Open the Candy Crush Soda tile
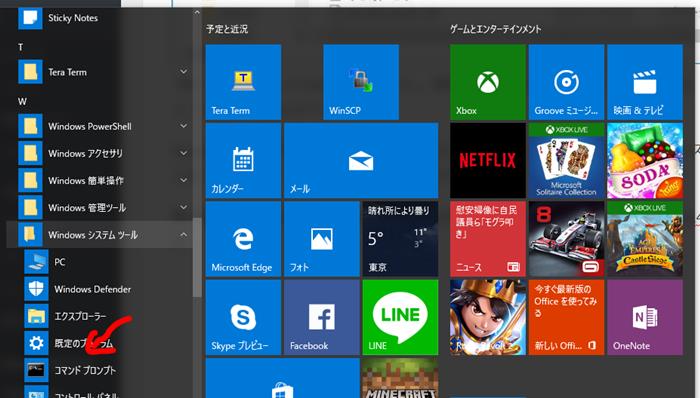This screenshot has height=398, width=700. click(645, 161)
